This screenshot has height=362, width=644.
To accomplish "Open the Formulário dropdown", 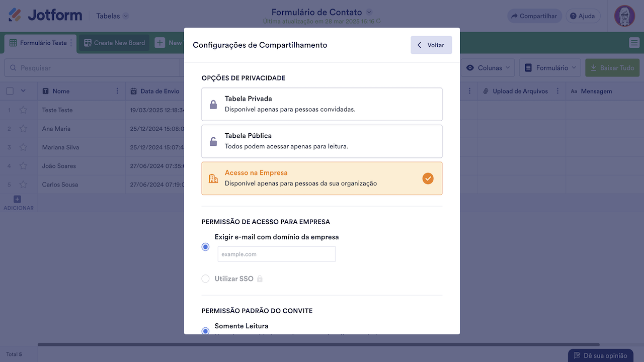I will (550, 68).
